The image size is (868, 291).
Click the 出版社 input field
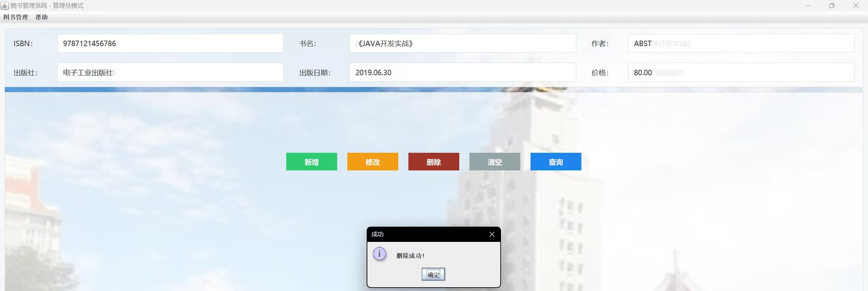pos(170,72)
